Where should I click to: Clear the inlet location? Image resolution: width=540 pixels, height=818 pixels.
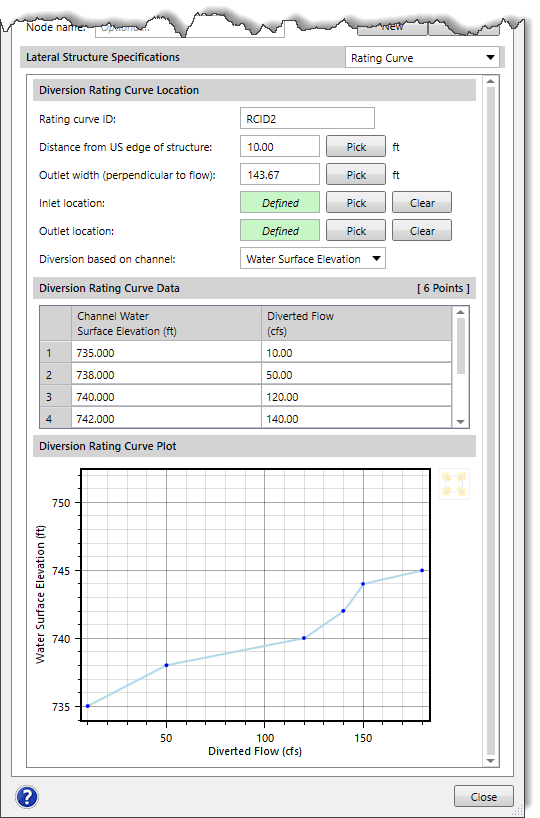422,202
